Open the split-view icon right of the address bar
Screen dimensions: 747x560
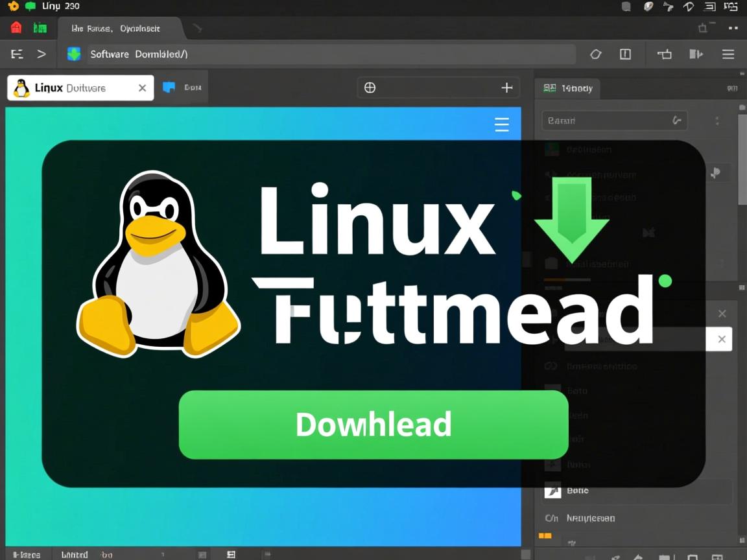pyautogui.click(x=624, y=54)
